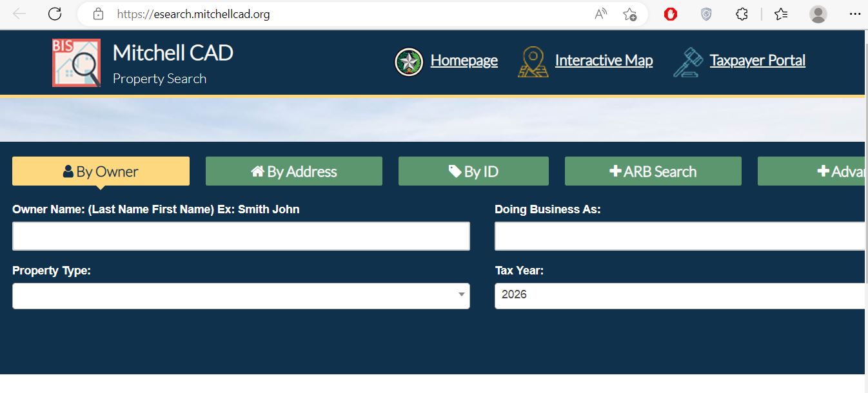
Task: Open the browser Extensions puzzle icon
Action: coord(742,14)
